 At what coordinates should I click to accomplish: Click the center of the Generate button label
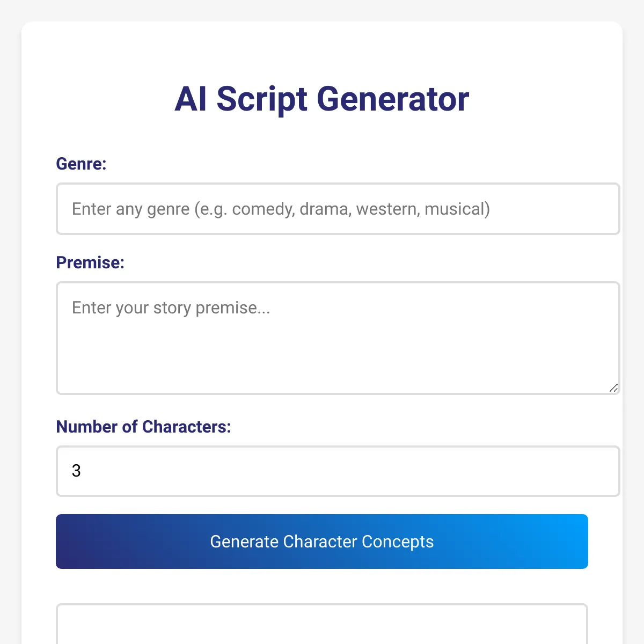[x=321, y=541]
